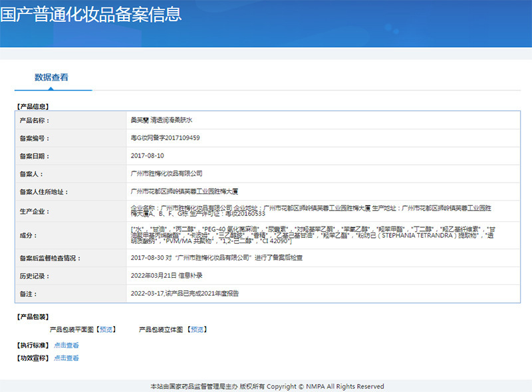Screen dimensions: 532x392
Task: Click the 成分 ingredient list text
Action: click(x=313, y=235)
